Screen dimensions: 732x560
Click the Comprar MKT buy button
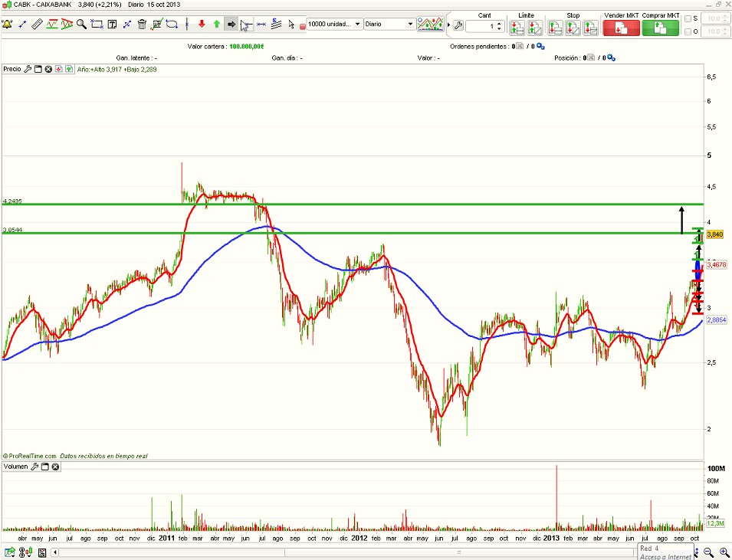[660, 28]
